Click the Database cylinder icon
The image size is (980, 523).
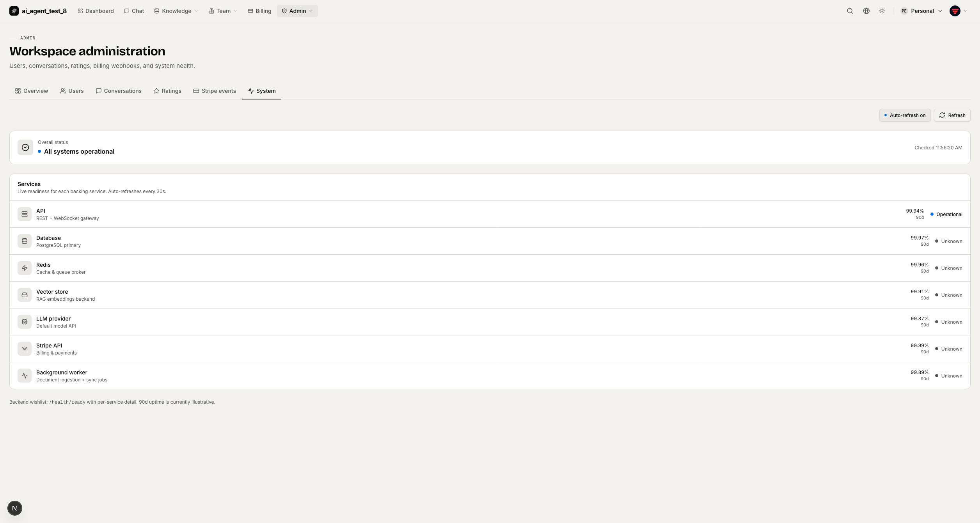[x=25, y=241]
